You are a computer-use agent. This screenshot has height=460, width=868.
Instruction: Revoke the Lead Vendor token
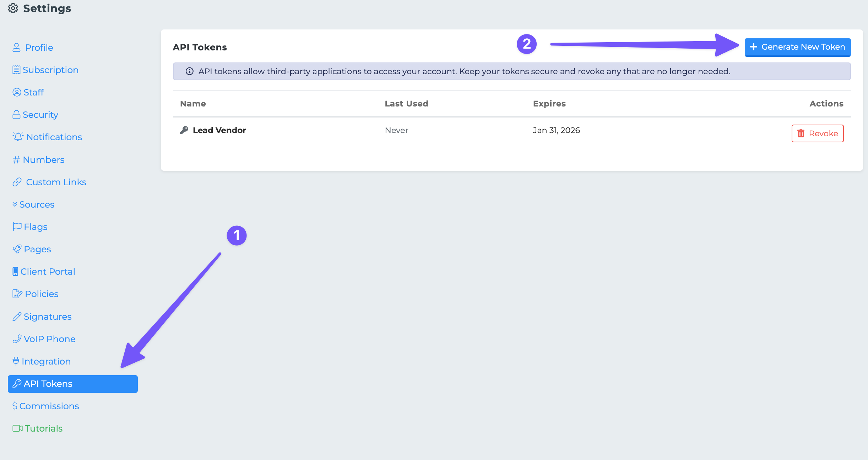click(817, 133)
